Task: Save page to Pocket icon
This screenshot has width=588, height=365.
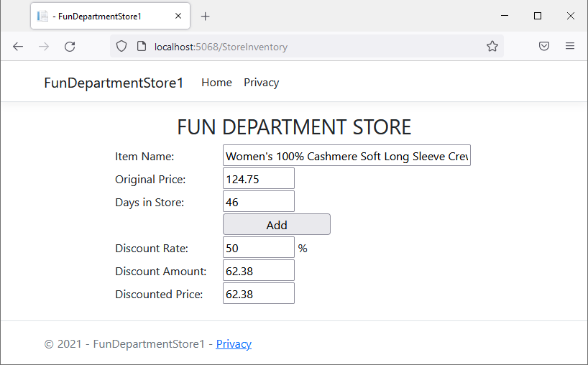Action: pos(543,46)
